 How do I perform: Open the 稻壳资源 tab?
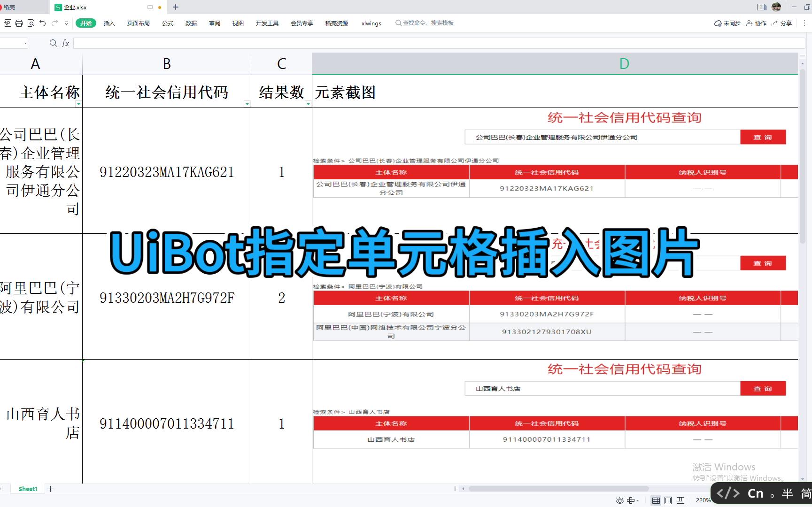pos(337,23)
